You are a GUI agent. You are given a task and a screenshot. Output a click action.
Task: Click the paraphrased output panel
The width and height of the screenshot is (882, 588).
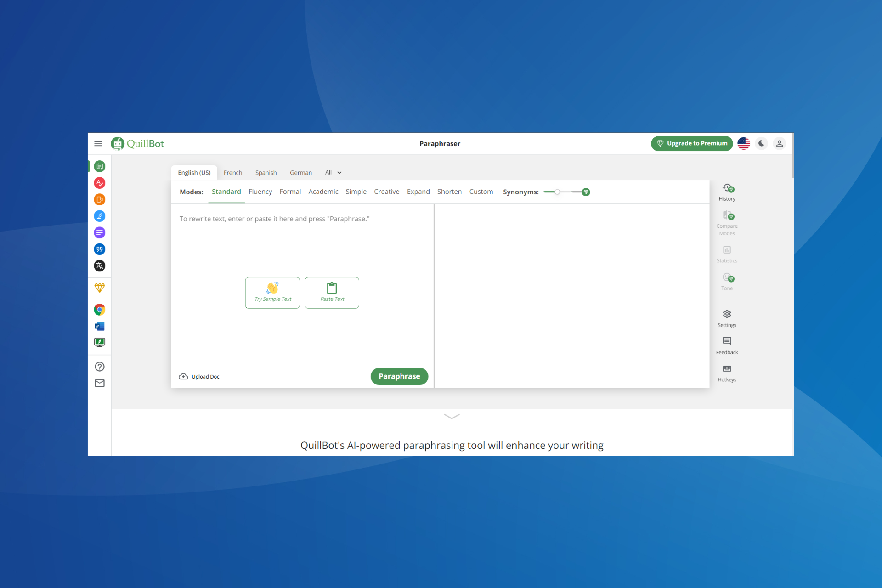(x=572, y=295)
